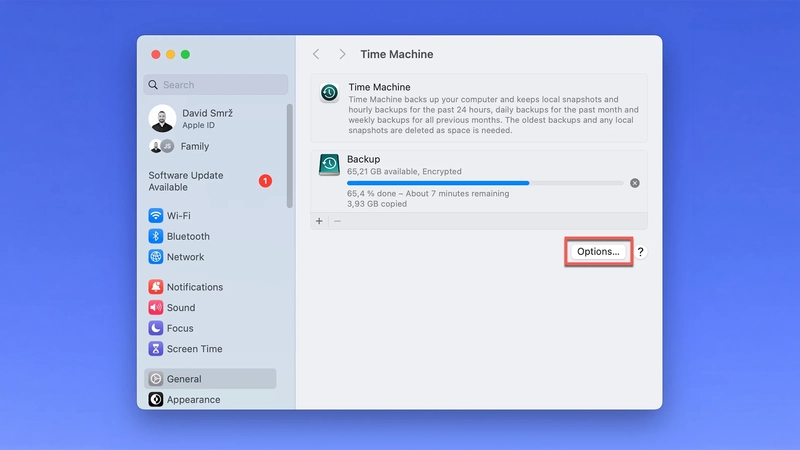The height and width of the screenshot is (450, 800).
Task: Select the General sidebar label
Action: click(x=184, y=379)
